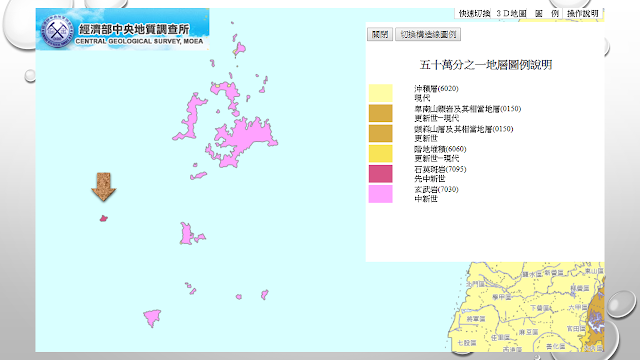Viewport: 640px width, 360px height.
Task: Switch to the 3D地圖 view
Action: [x=511, y=13]
